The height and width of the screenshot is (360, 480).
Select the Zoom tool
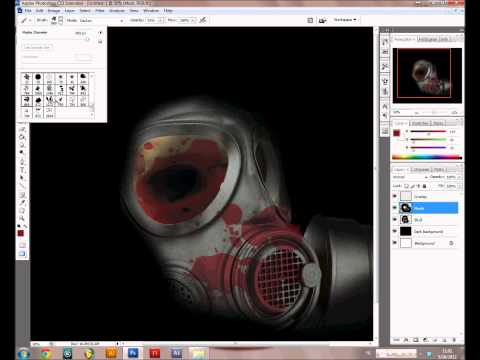pos(22,218)
